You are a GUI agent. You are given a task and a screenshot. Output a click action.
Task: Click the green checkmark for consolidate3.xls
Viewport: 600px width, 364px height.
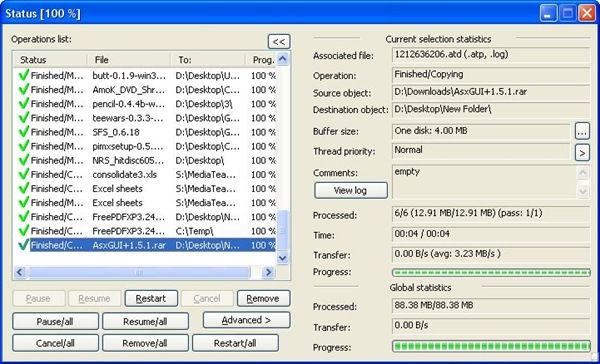(x=23, y=174)
